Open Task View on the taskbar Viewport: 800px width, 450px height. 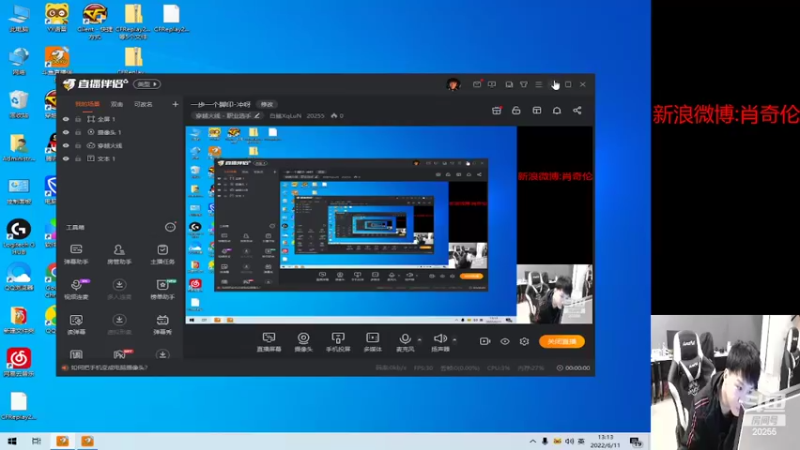37,441
